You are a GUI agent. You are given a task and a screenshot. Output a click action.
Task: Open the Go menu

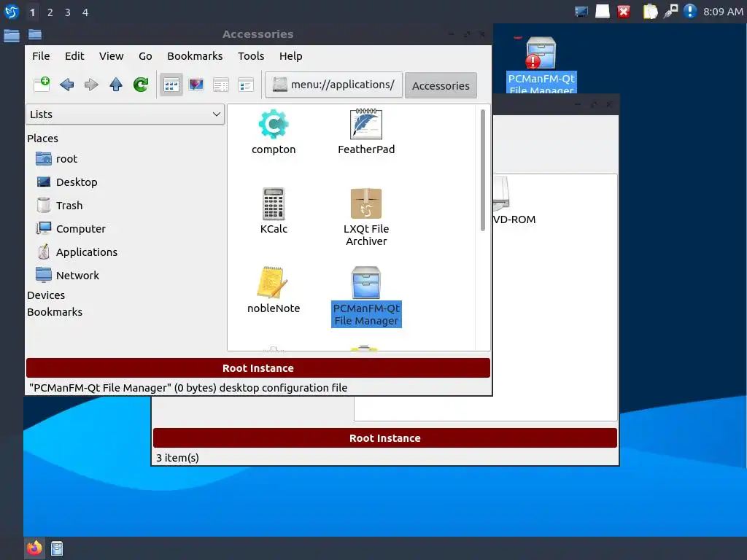pos(145,55)
